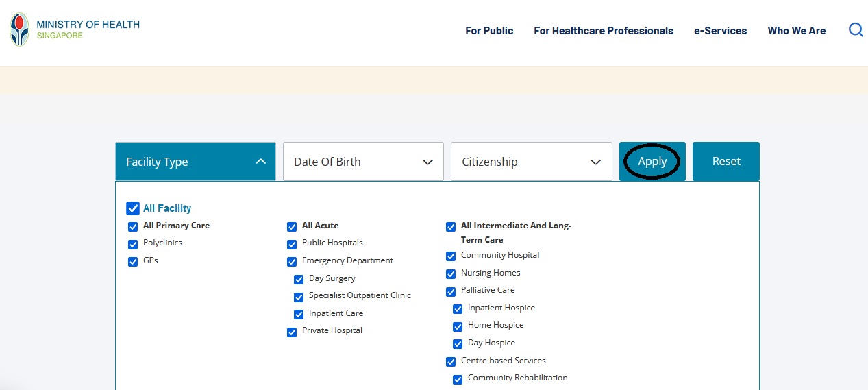
Task: Expand the Citizenship dropdown
Action: coord(531,162)
